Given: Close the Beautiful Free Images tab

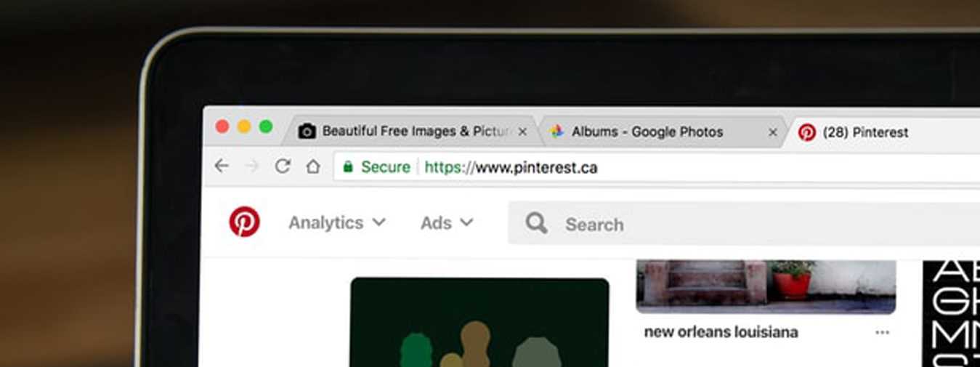Looking at the screenshot, I should (522, 132).
